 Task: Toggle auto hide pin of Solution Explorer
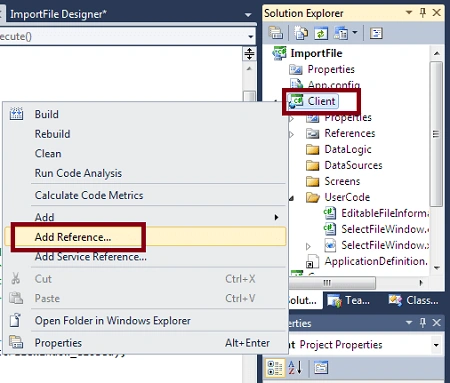click(423, 13)
